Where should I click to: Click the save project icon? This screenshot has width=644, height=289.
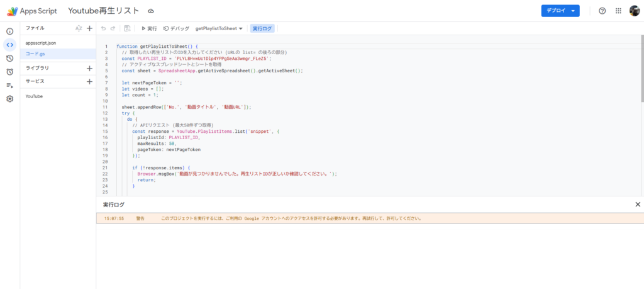click(x=128, y=28)
